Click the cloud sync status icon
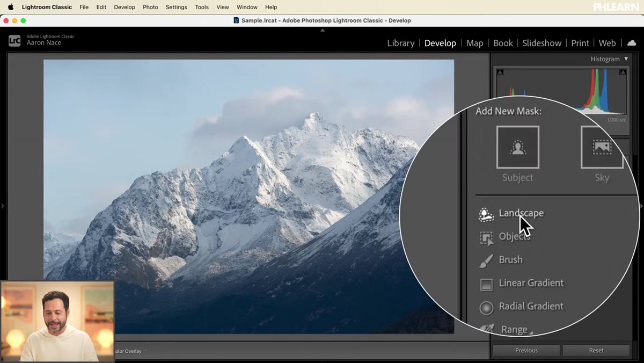The image size is (644, 363). (x=631, y=43)
